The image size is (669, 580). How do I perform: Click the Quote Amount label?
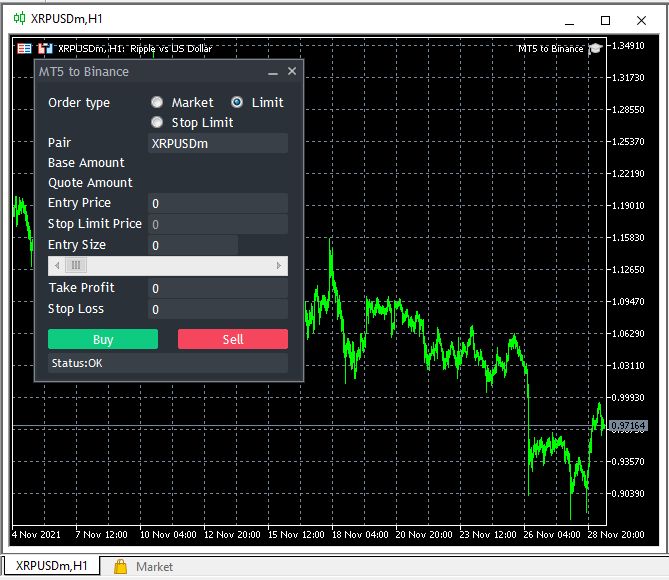pyautogui.click(x=90, y=183)
